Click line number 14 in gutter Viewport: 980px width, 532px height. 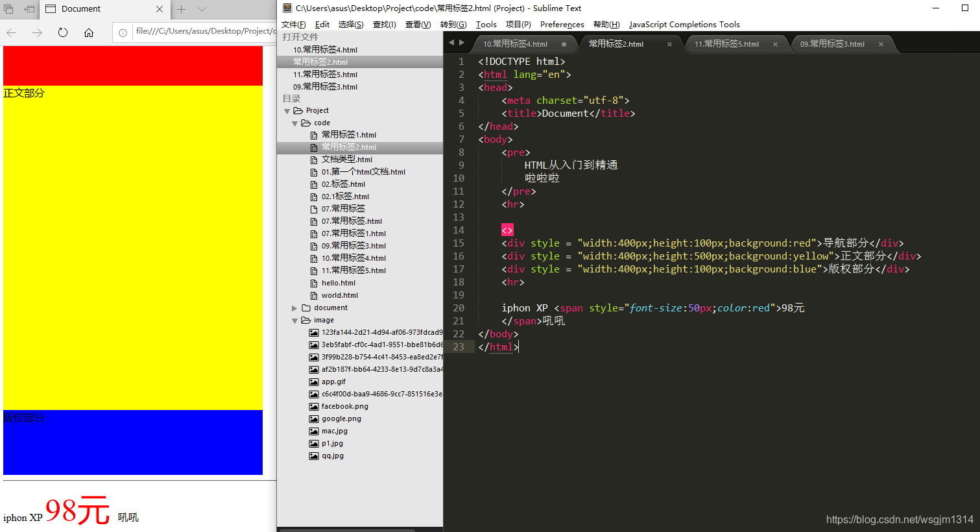(x=459, y=230)
